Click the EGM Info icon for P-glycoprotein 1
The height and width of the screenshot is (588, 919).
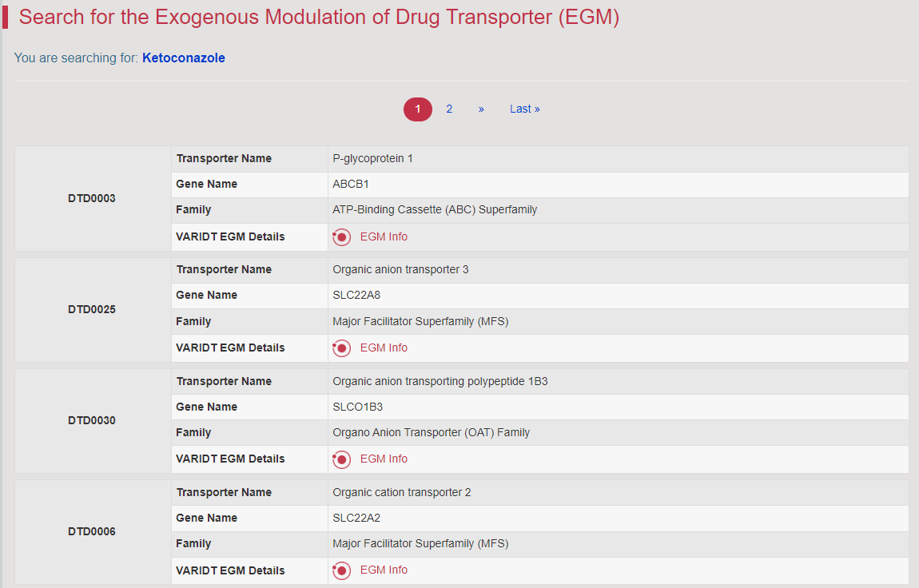tap(342, 237)
